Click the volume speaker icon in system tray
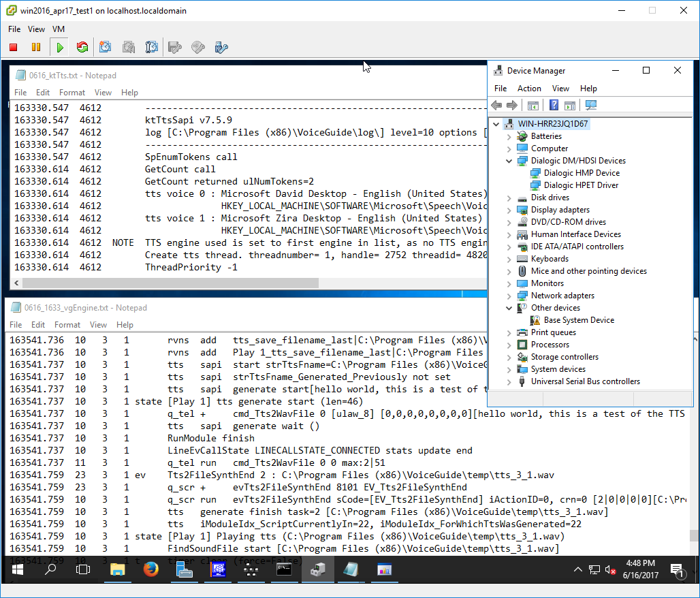 pyautogui.click(x=610, y=570)
